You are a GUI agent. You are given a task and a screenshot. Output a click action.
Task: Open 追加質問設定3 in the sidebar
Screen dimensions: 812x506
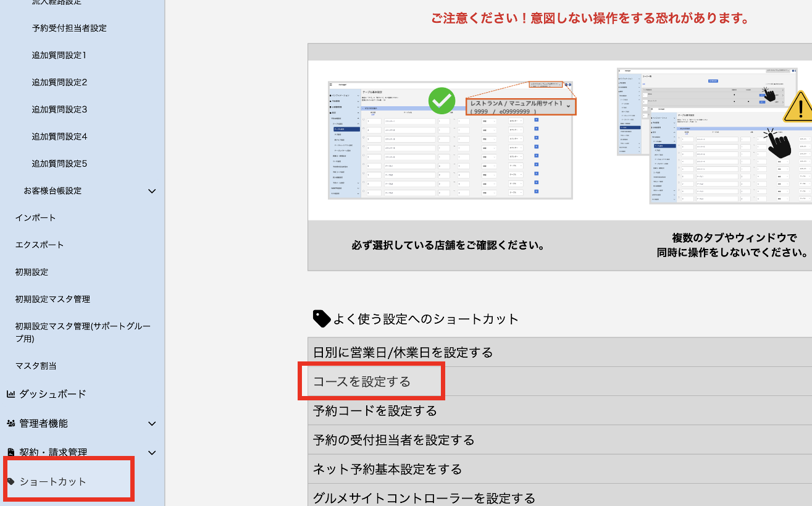pos(59,109)
